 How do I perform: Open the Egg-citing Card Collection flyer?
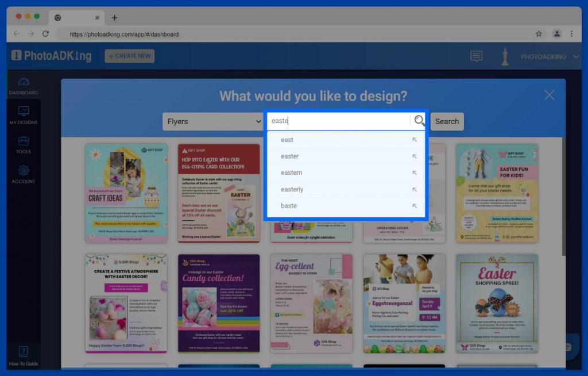tap(219, 193)
